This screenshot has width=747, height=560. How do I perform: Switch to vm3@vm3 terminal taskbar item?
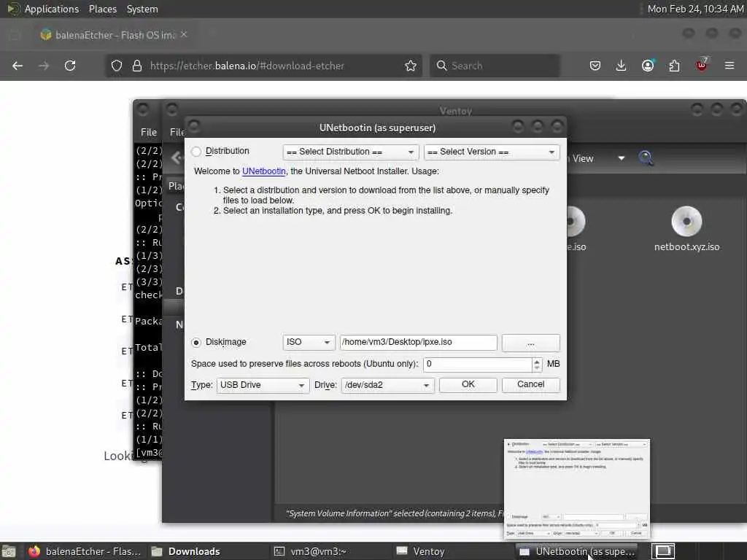(x=311, y=551)
